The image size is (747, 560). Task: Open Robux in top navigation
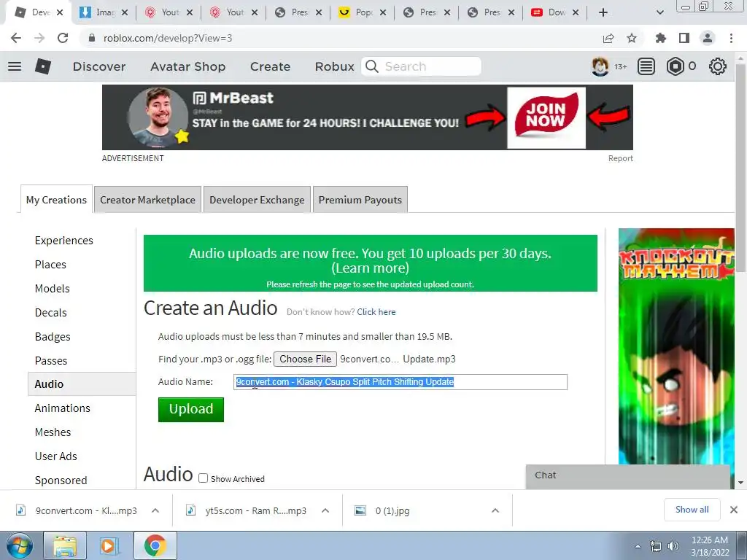(x=334, y=66)
